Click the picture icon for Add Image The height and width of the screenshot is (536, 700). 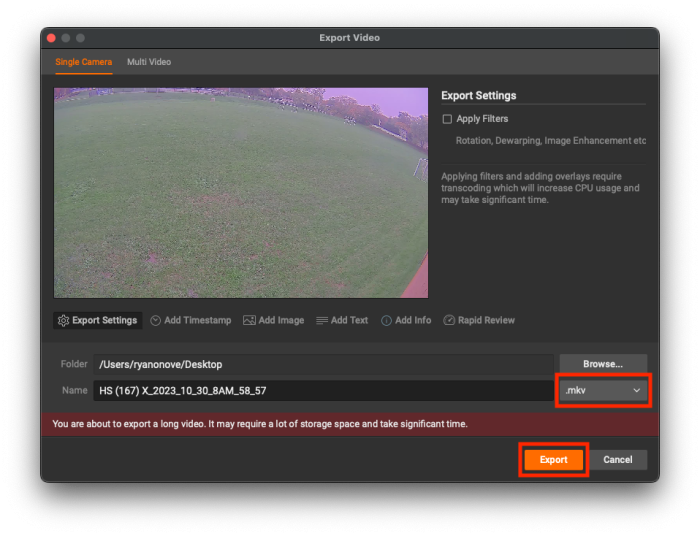tap(249, 321)
